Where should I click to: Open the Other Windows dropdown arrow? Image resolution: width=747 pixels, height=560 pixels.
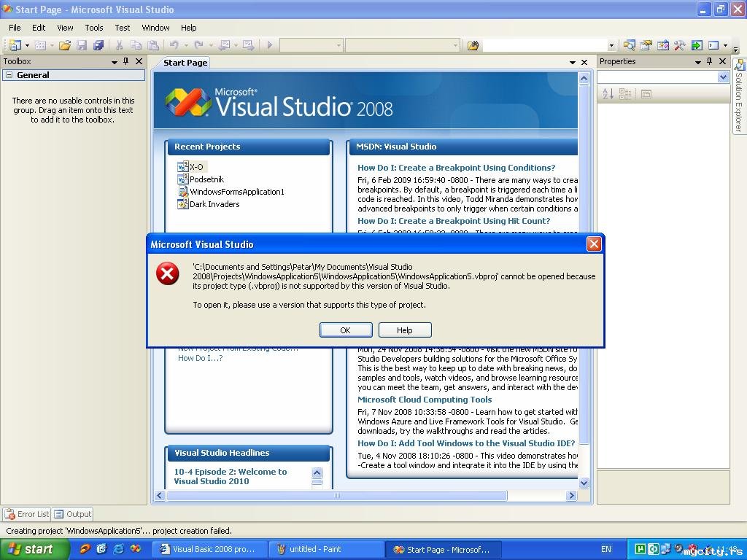point(726,45)
